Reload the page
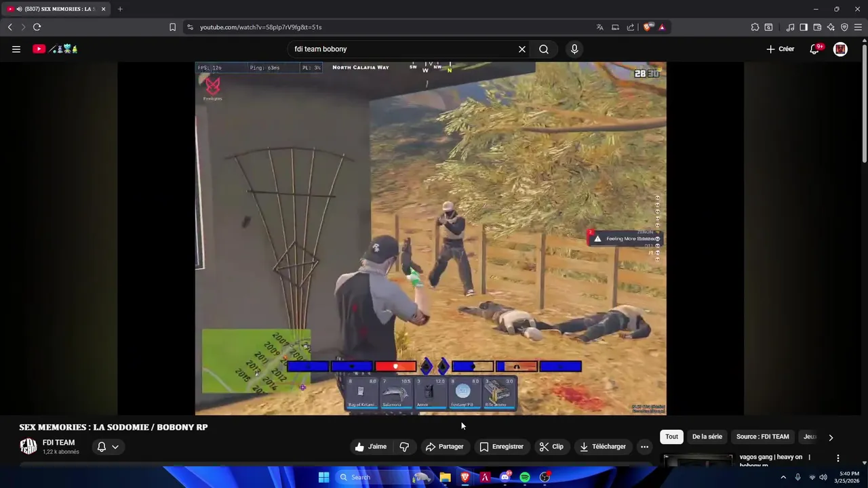868x488 pixels. pyautogui.click(x=37, y=27)
